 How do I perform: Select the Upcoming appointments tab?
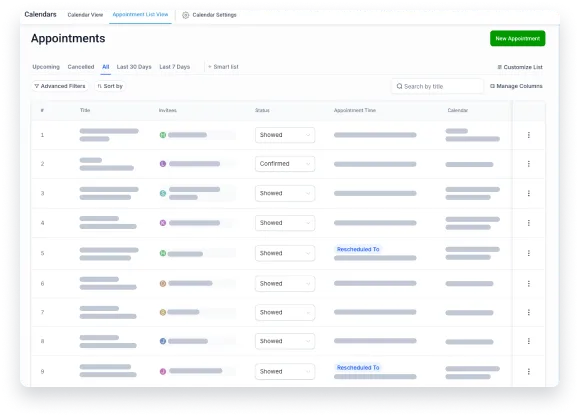point(46,67)
